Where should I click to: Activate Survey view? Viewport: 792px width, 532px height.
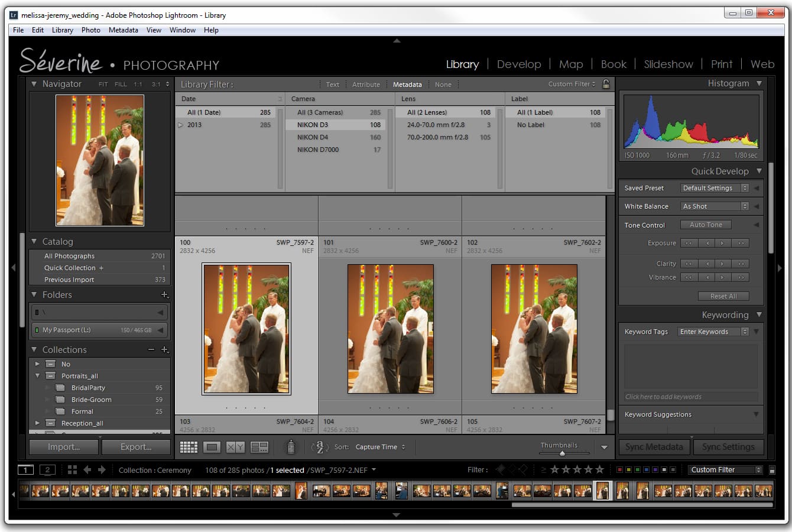pyautogui.click(x=259, y=447)
